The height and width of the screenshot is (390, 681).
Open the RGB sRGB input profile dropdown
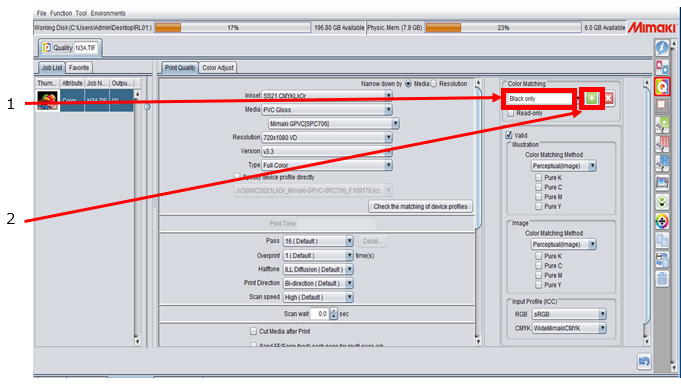[x=569, y=314]
